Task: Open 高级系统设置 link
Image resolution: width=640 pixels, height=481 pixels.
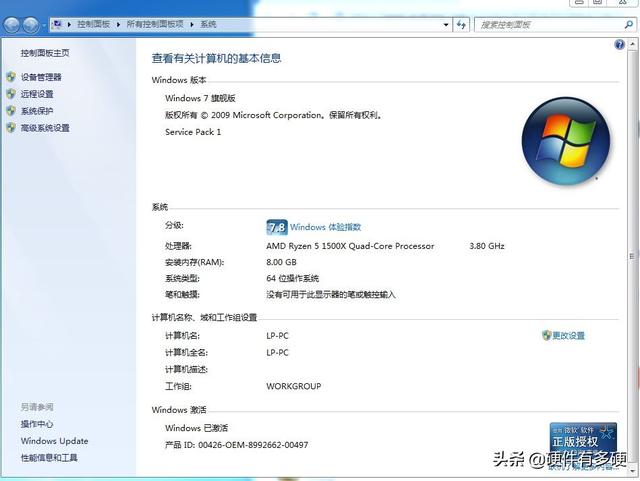Action: tap(45, 128)
